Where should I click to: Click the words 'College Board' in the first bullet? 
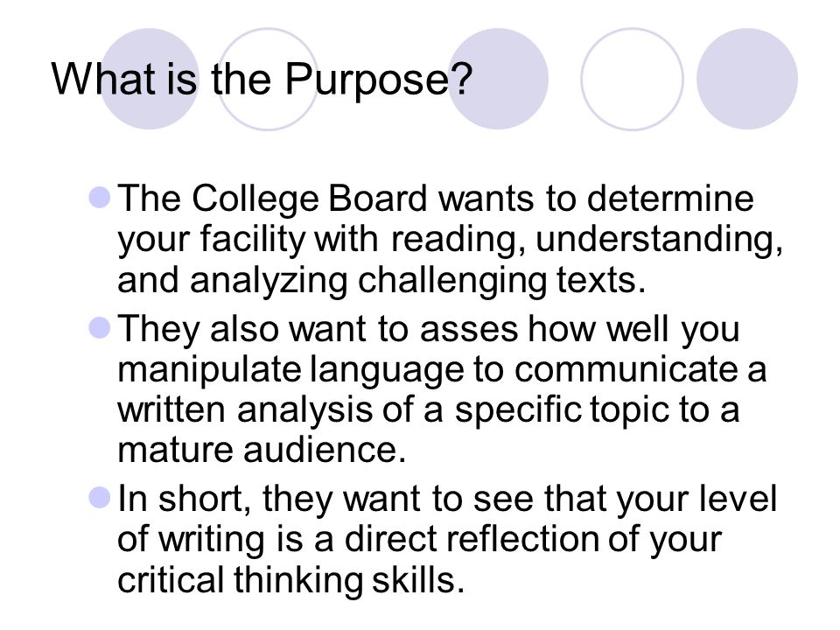pos(310,199)
